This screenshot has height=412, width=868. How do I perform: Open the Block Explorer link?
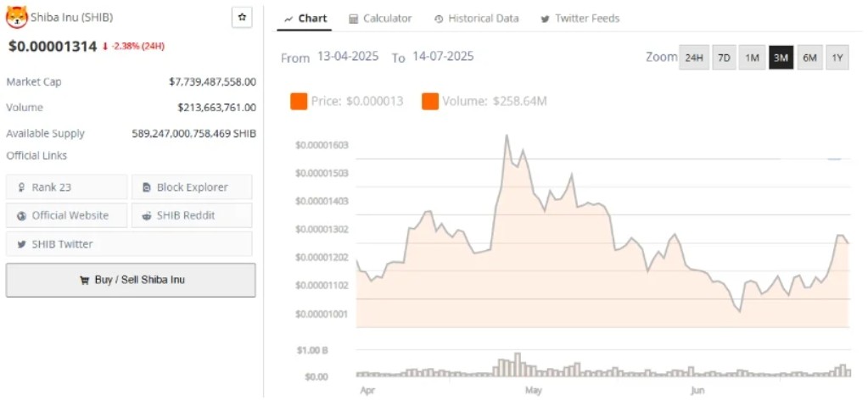pos(192,187)
